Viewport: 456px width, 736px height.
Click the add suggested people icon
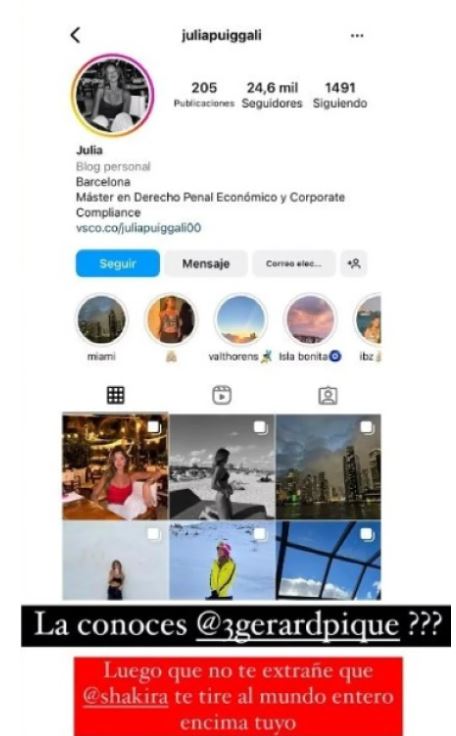[354, 263]
